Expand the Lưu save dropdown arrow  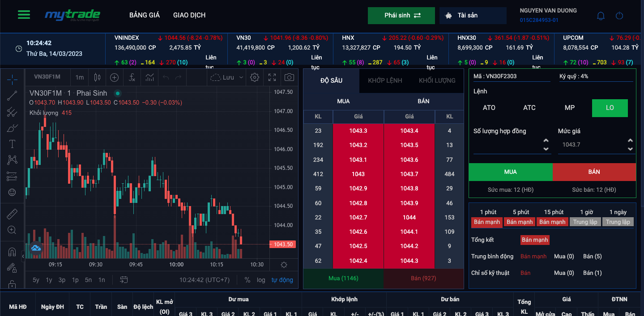pos(241,77)
